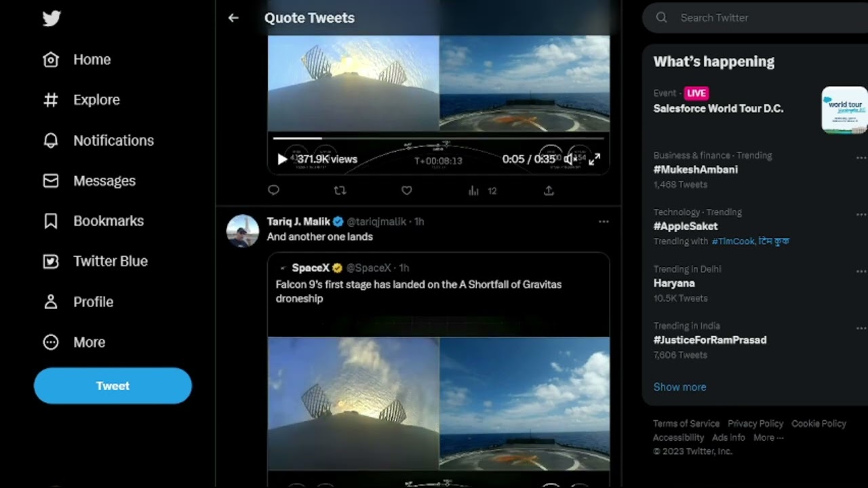The image size is (868, 488).
Task: Like the top quote tweet
Action: [x=406, y=190]
